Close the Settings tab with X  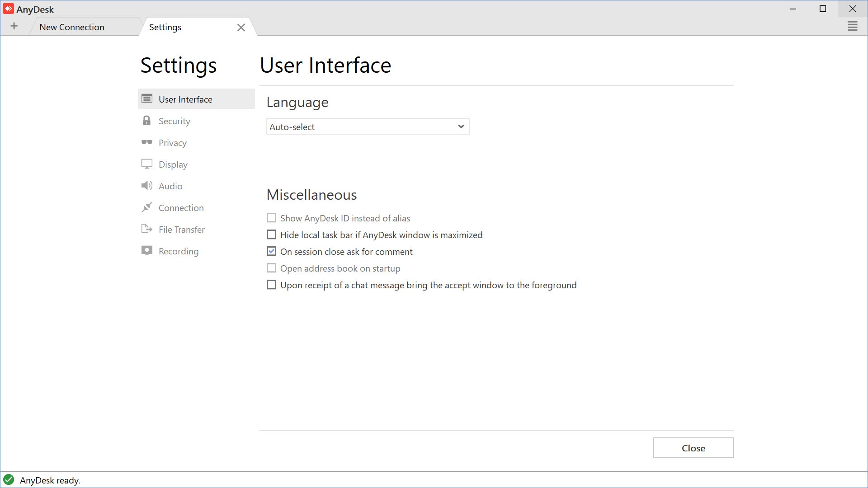pos(241,28)
